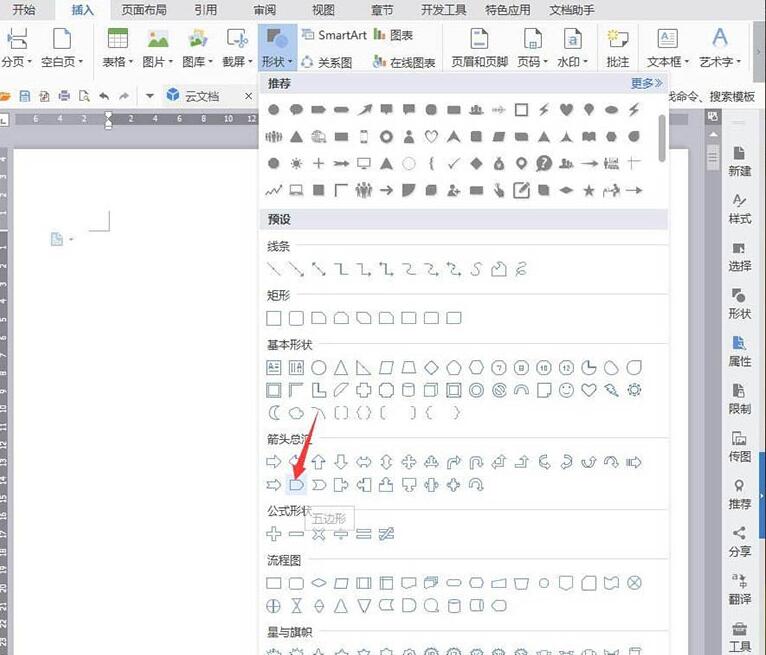Select the right arrow in 箭头总汇
The width and height of the screenshot is (766, 655).
[274, 462]
